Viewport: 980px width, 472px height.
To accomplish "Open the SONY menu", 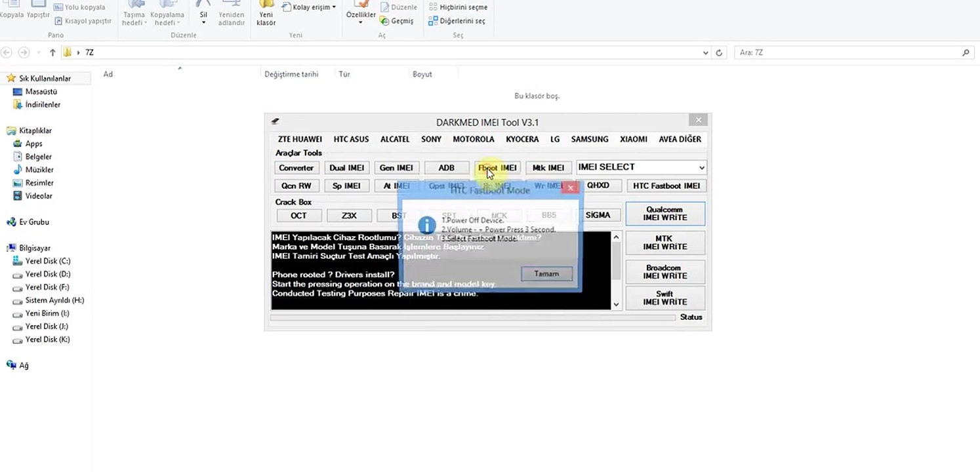I will 431,139.
